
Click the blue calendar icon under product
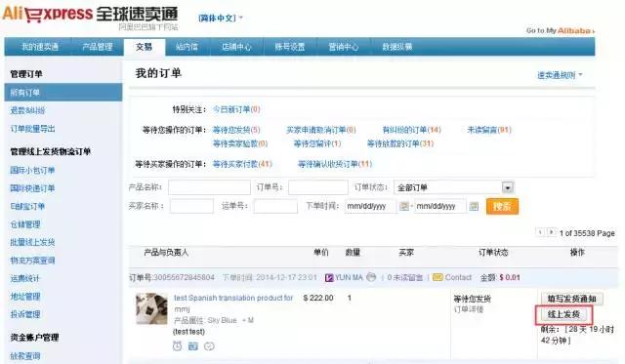point(193,346)
